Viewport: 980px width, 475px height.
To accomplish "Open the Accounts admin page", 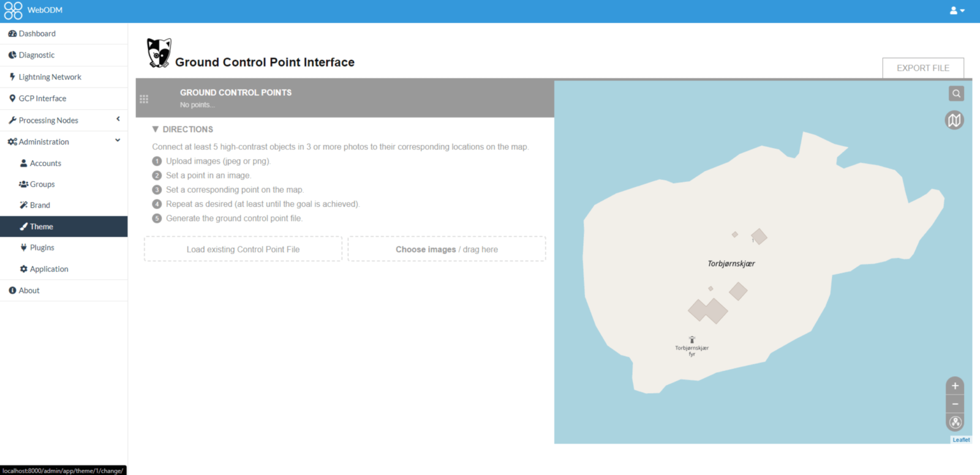I will 45,163.
